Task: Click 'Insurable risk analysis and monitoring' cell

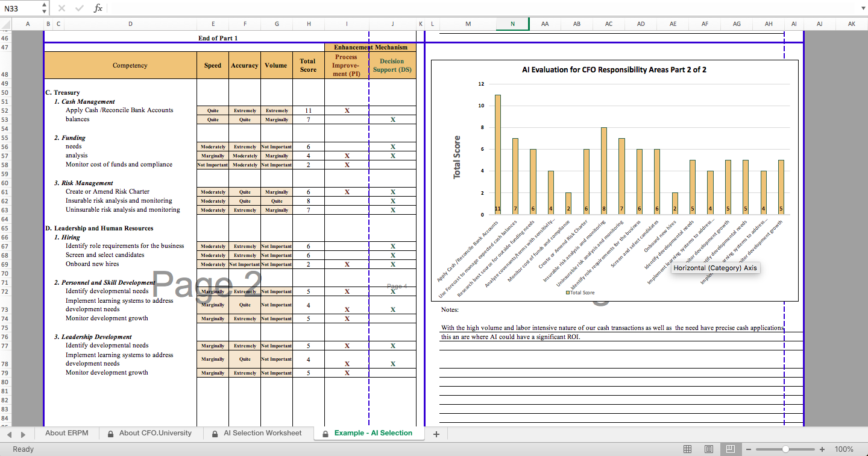Action: coord(119,201)
